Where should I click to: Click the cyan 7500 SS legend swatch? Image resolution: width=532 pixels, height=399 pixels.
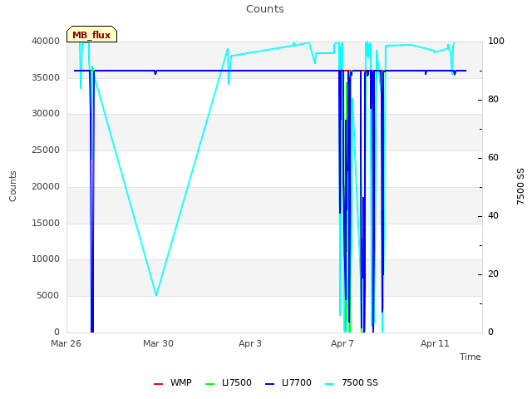(x=329, y=384)
